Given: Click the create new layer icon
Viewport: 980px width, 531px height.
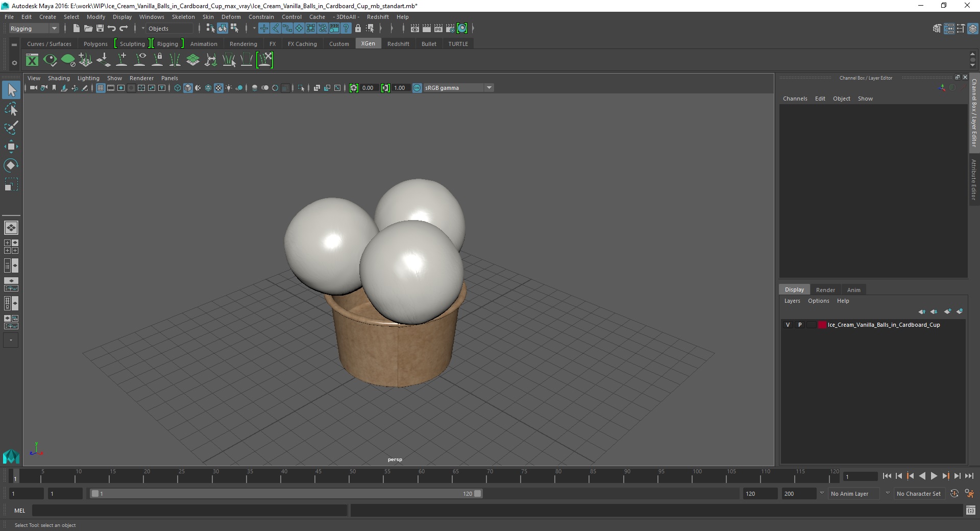Looking at the screenshot, I should pyautogui.click(x=948, y=311).
